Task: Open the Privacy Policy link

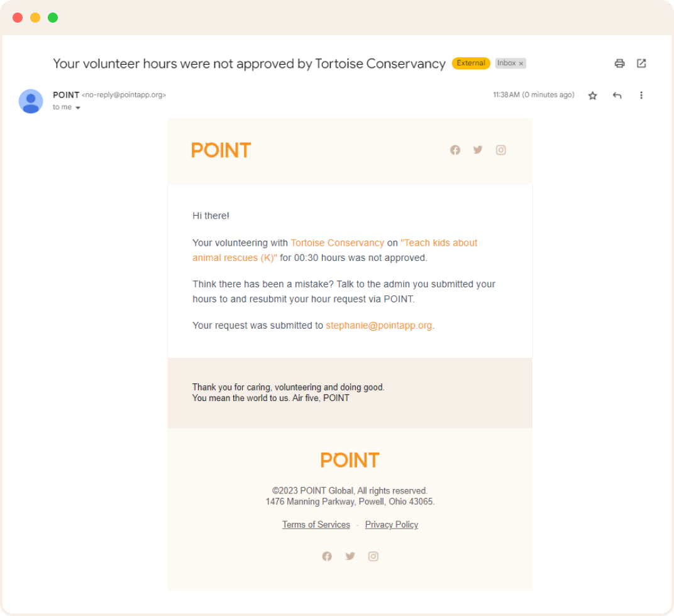Action: (x=391, y=525)
